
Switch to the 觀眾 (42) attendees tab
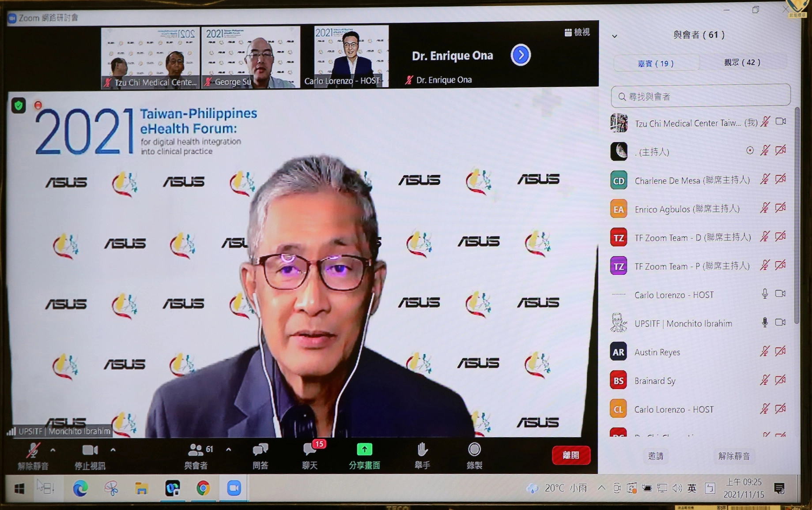[x=742, y=62]
